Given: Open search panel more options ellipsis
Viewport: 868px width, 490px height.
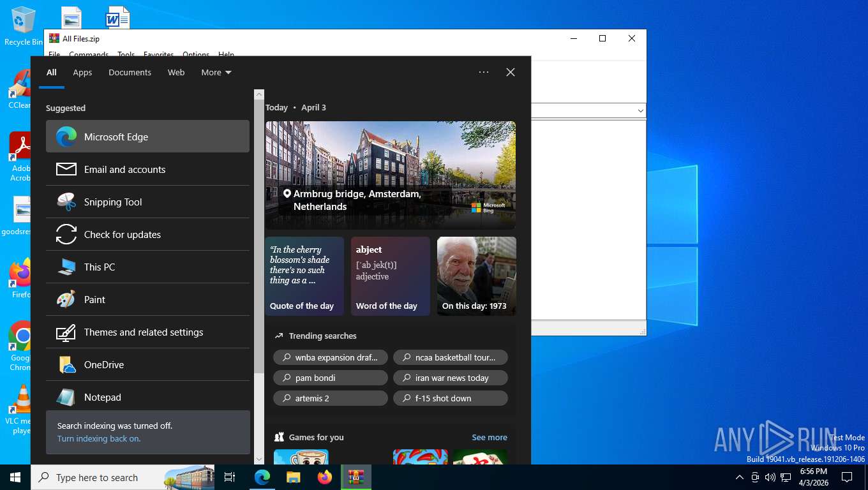Looking at the screenshot, I should pyautogui.click(x=484, y=72).
